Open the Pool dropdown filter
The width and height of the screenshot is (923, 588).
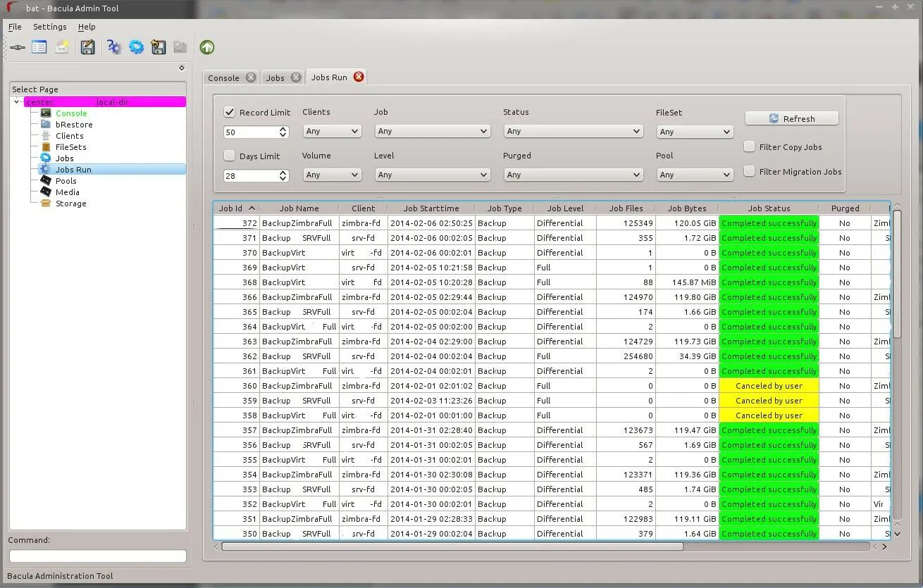click(695, 175)
